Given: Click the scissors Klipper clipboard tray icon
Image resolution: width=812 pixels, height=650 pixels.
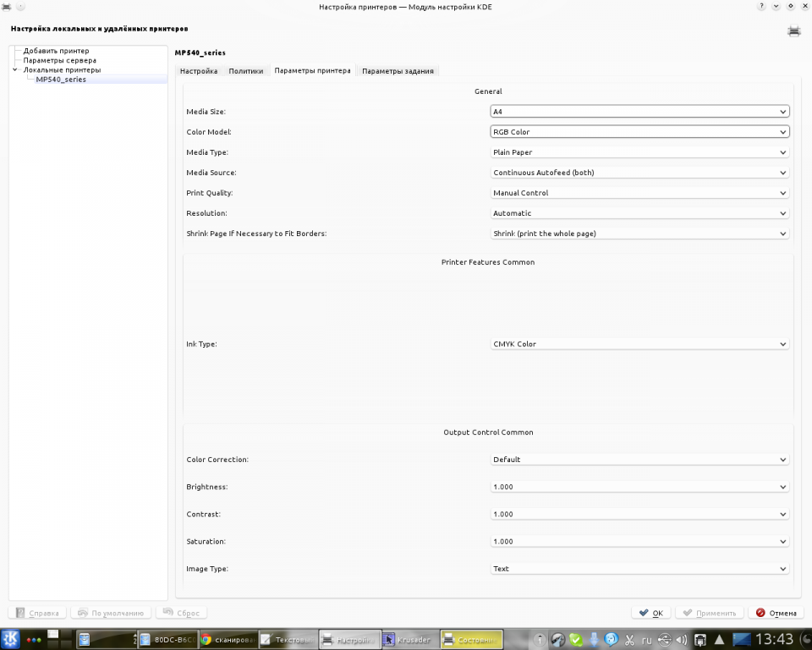Looking at the screenshot, I should pyautogui.click(x=629, y=640).
